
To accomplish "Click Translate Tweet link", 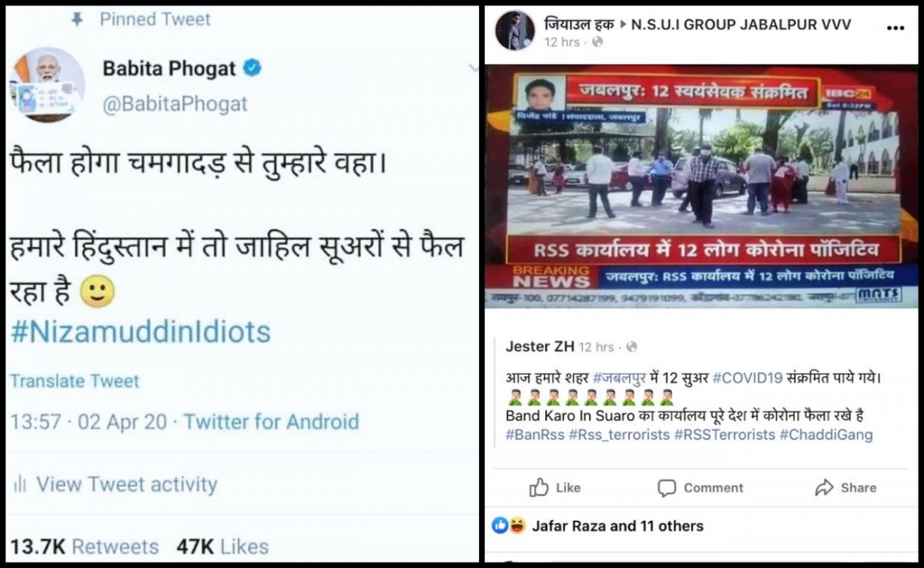I will coord(75,381).
